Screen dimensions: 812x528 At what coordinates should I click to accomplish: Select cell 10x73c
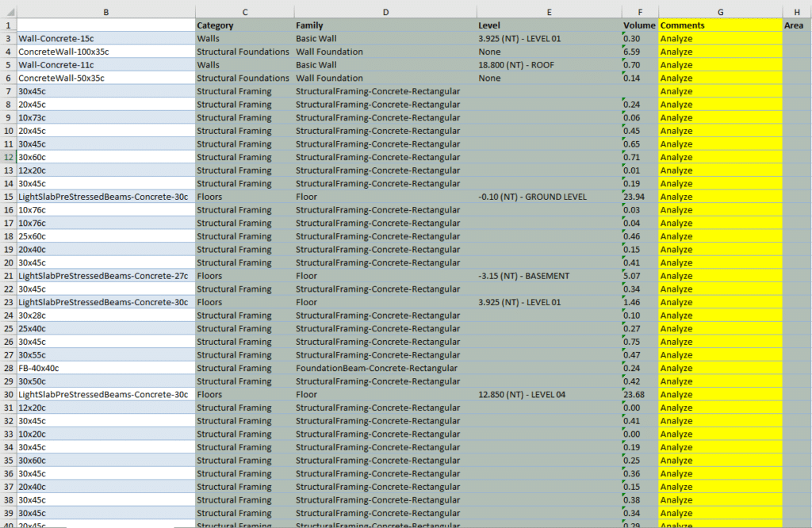coord(106,118)
